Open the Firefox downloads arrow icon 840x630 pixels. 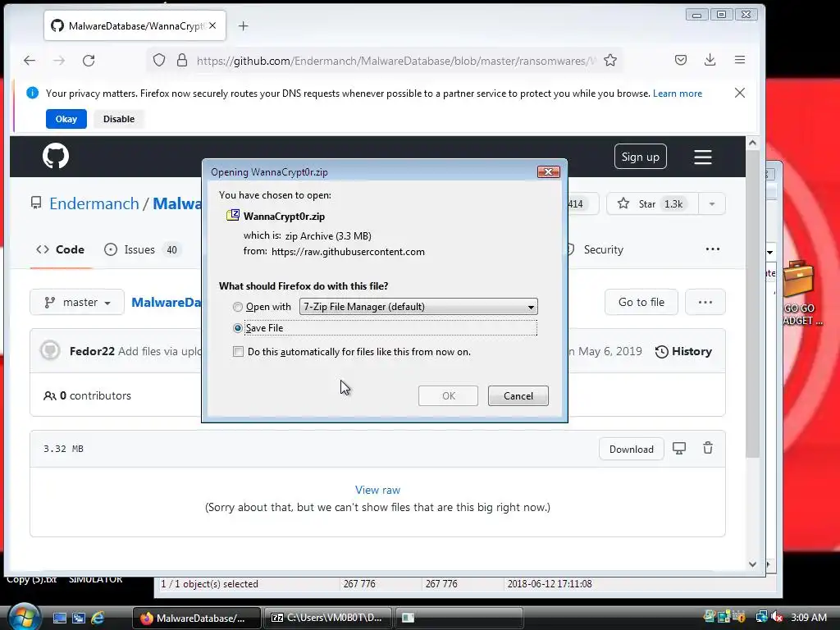(710, 60)
